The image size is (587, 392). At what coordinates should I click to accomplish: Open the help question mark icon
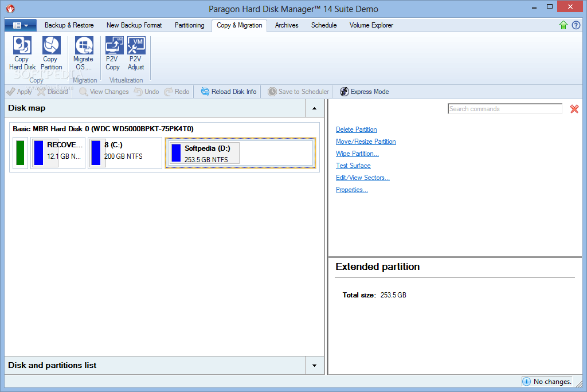(576, 25)
